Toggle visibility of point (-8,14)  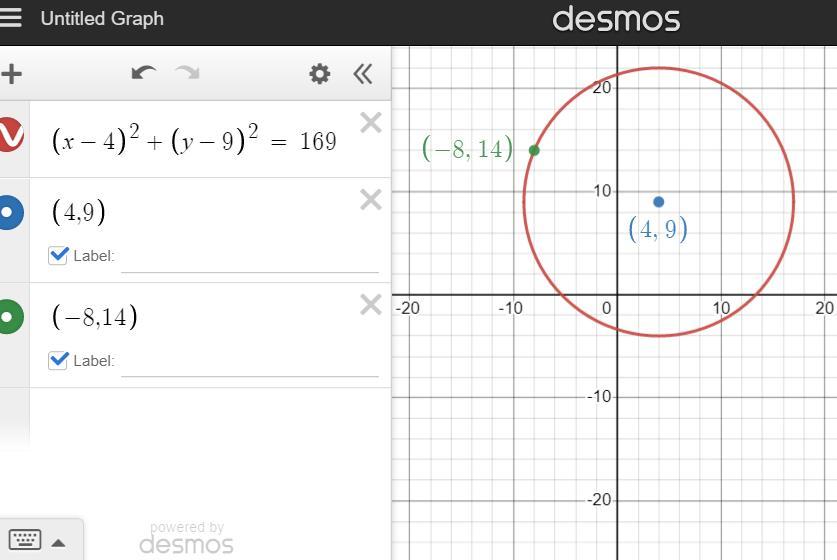click(11, 317)
